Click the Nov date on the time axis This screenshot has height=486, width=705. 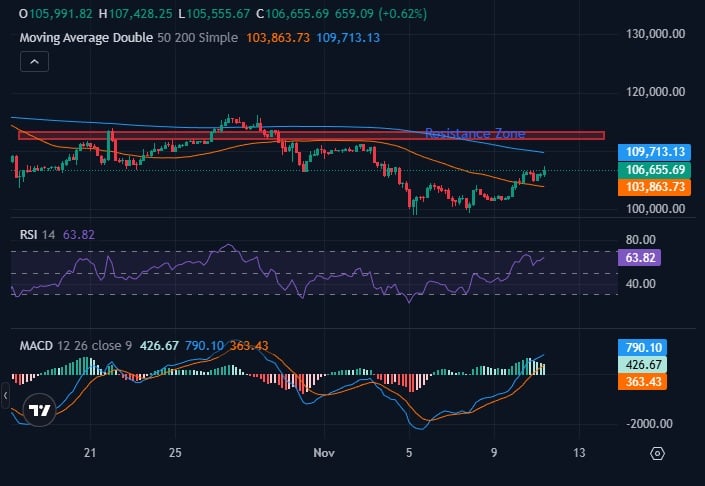pyautogui.click(x=322, y=453)
